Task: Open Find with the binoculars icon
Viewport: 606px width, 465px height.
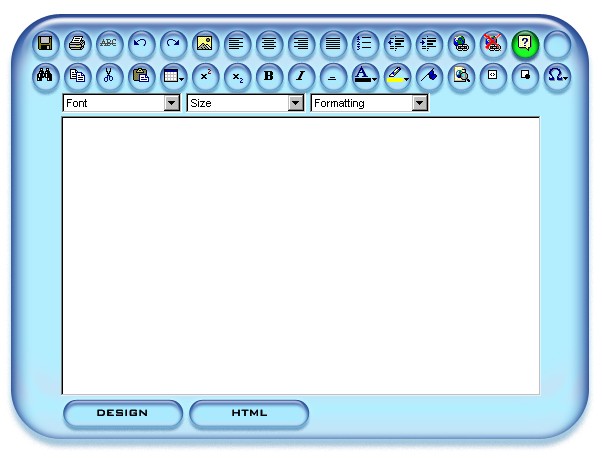Action: point(46,76)
